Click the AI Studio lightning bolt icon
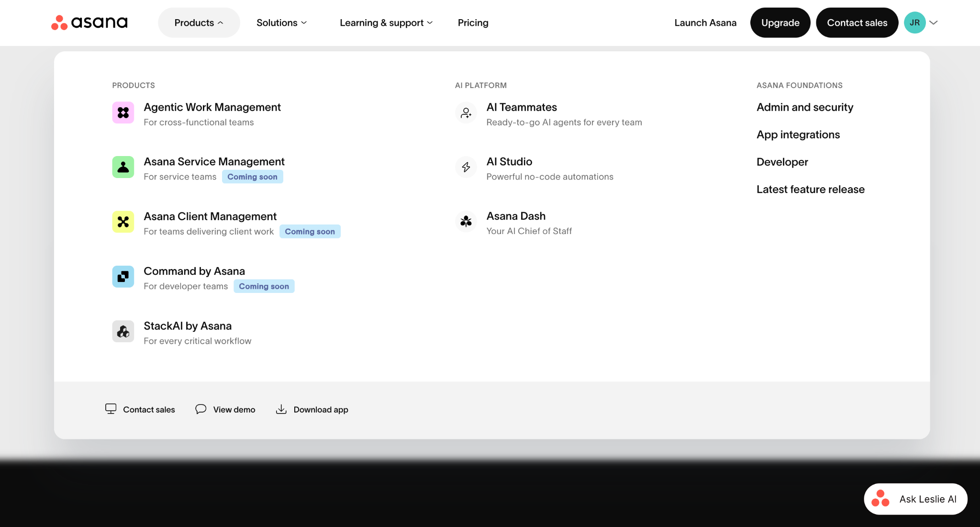The height and width of the screenshot is (527, 980). (466, 167)
